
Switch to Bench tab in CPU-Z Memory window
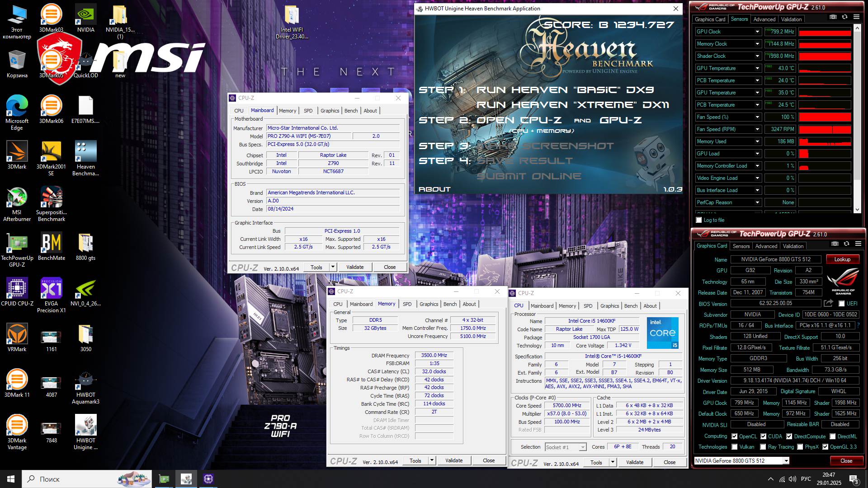tap(450, 304)
